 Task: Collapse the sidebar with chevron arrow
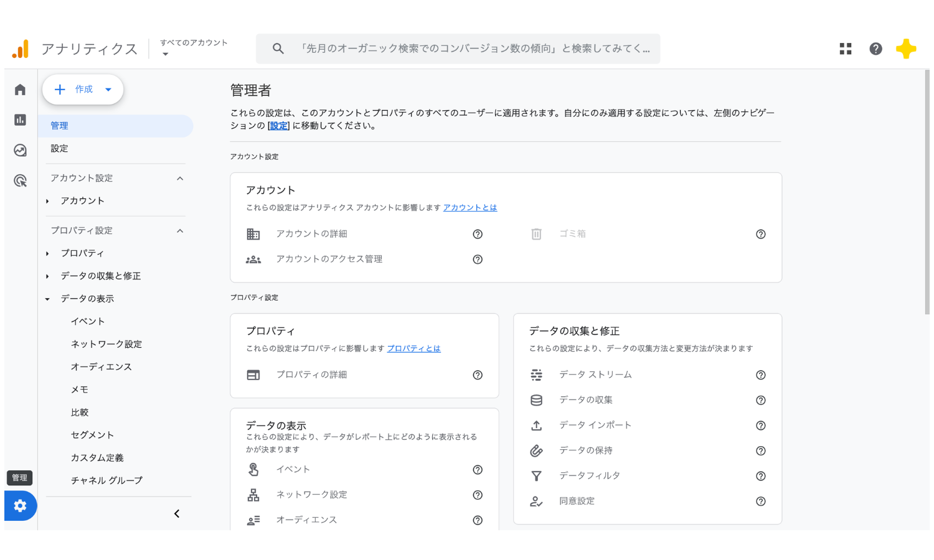tap(177, 513)
